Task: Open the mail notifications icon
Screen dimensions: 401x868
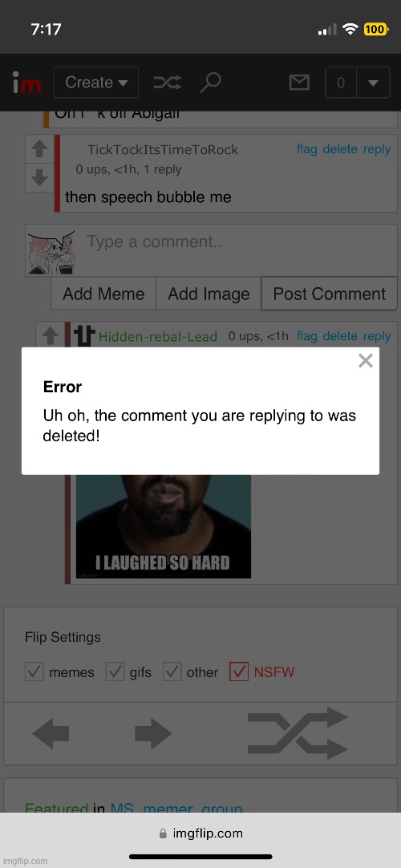Action: click(299, 83)
